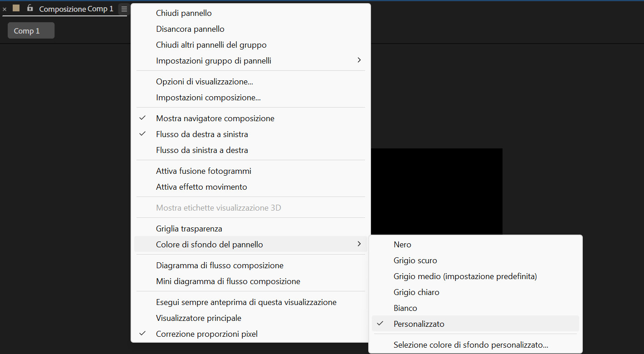Expand Impostazioni gruppo di pannelli submenu
This screenshot has height=354, width=644.
point(213,60)
